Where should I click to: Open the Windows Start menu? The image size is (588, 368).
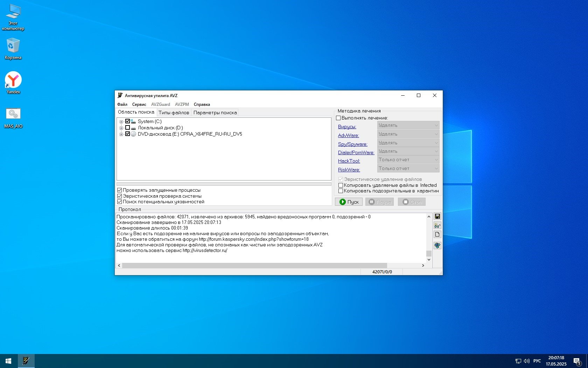point(8,361)
